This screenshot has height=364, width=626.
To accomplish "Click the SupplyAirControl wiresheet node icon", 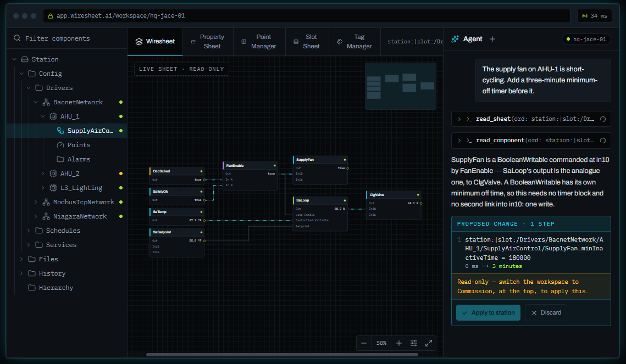I will [x=60, y=131].
